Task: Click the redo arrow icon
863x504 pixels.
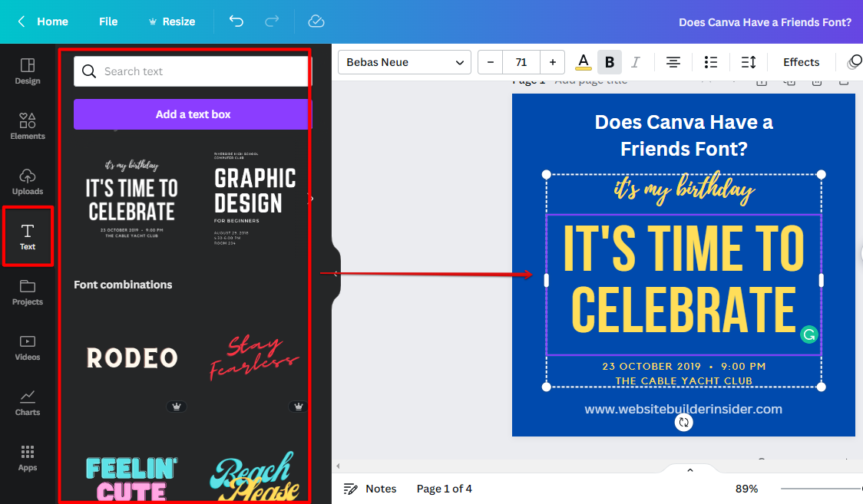Action: tap(271, 21)
